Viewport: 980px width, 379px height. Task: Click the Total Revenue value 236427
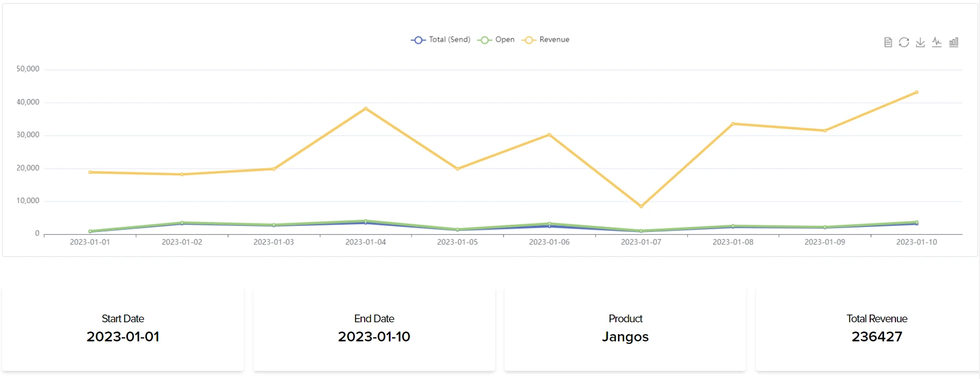point(877,337)
